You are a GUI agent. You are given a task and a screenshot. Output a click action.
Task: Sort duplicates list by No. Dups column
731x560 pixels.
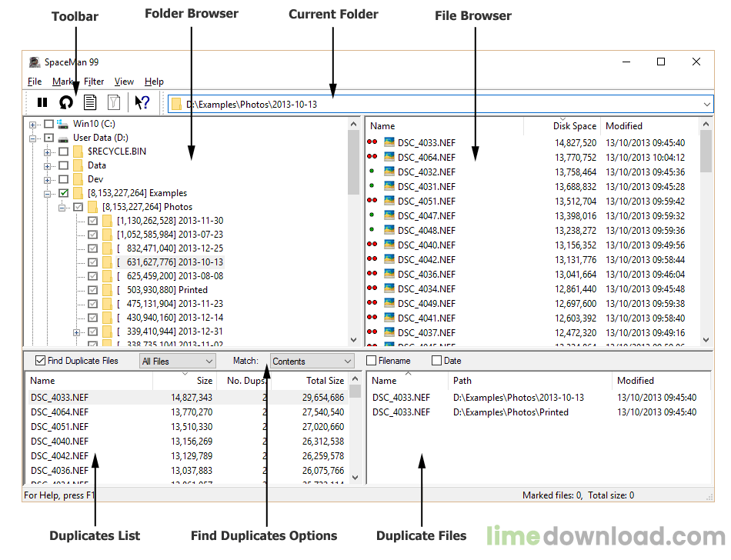click(x=243, y=381)
